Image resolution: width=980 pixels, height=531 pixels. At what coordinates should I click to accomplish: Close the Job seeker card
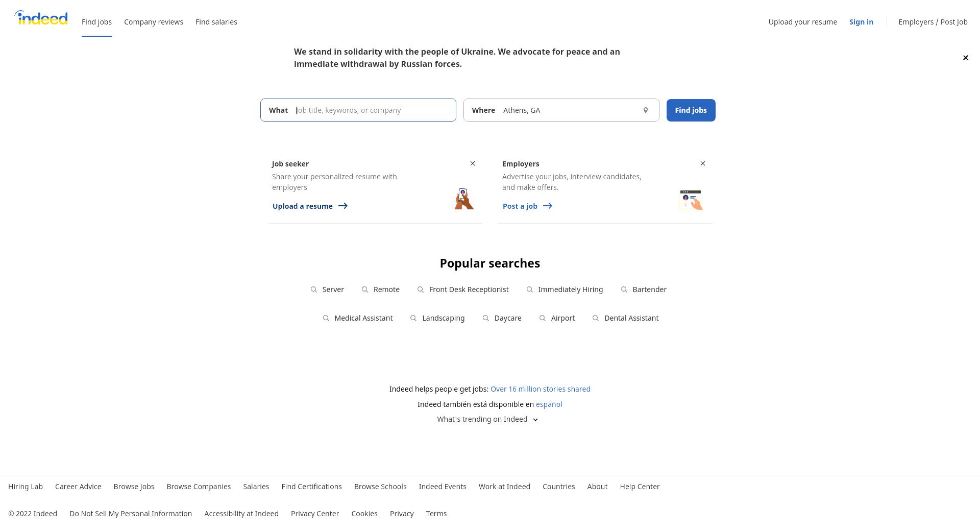(x=473, y=163)
